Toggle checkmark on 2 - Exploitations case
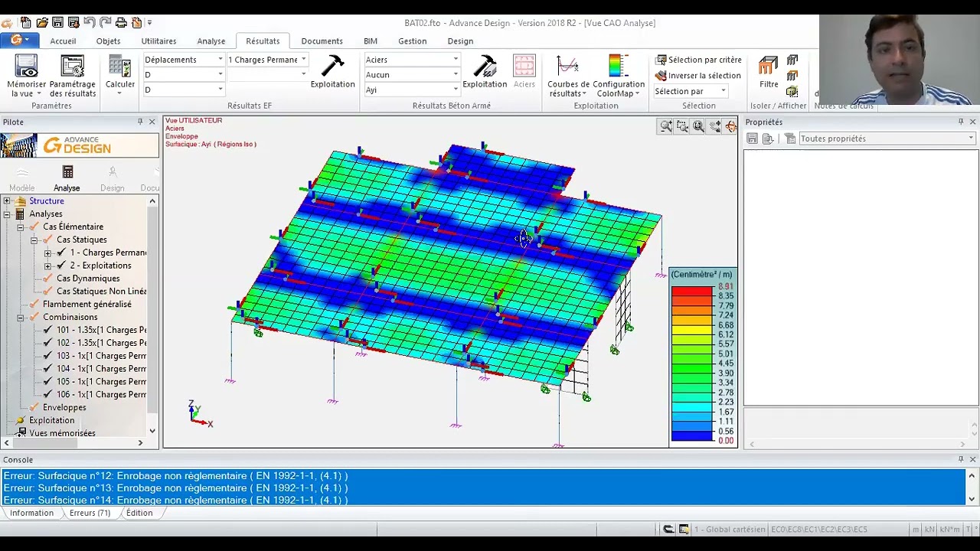Viewport: 980px width, 551px height. 61,266
